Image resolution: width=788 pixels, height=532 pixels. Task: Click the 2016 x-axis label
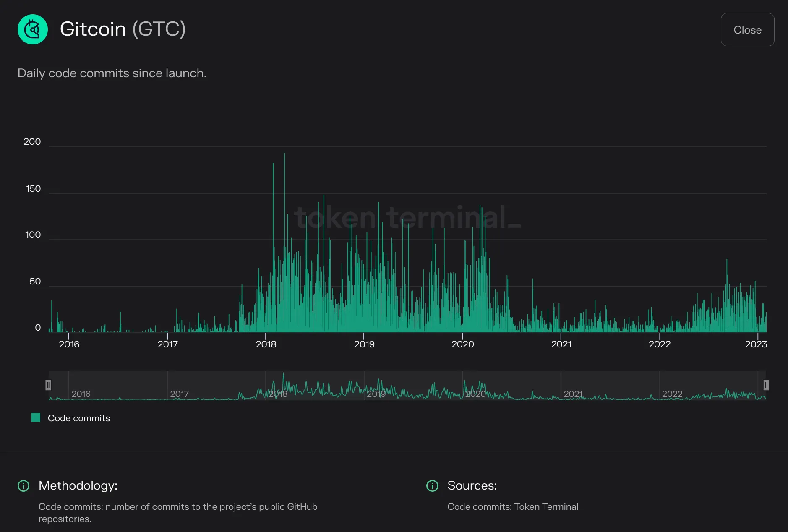click(x=69, y=344)
